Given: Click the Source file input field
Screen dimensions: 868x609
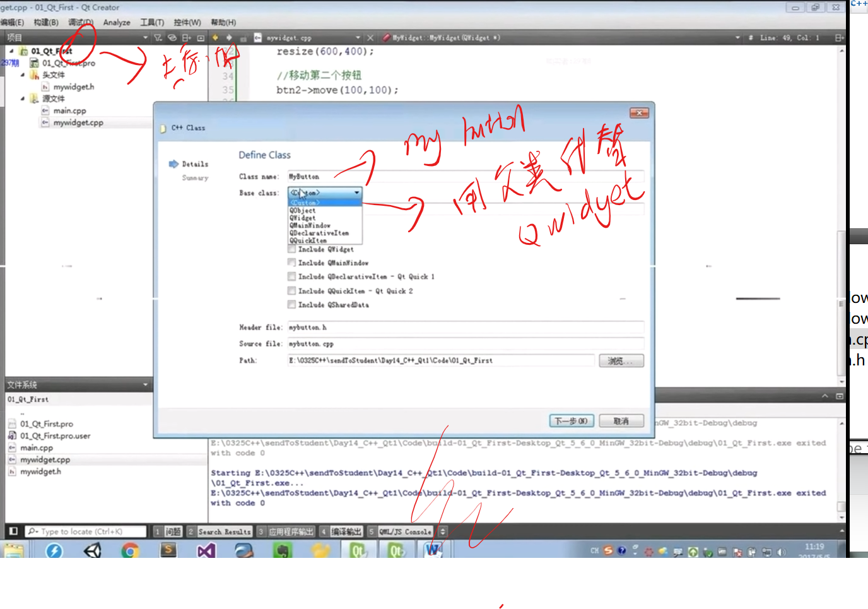Looking at the screenshot, I should pyautogui.click(x=466, y=344).
